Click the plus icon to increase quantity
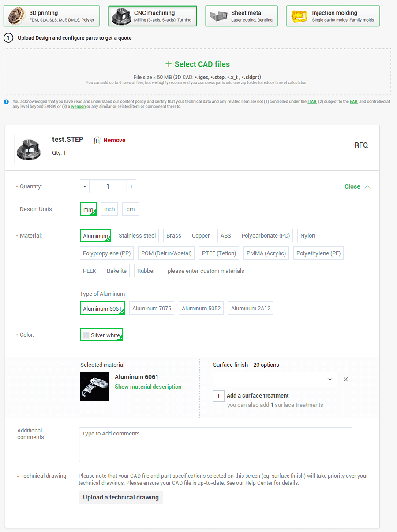 pyautogui.click(x=131, y=186)
